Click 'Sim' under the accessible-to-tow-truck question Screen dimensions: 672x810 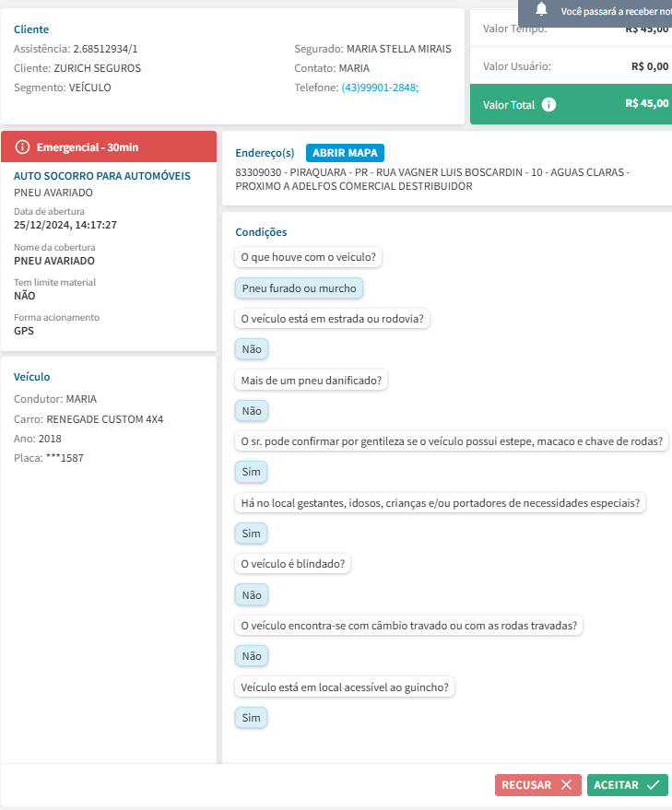click(x=251, y=718)
